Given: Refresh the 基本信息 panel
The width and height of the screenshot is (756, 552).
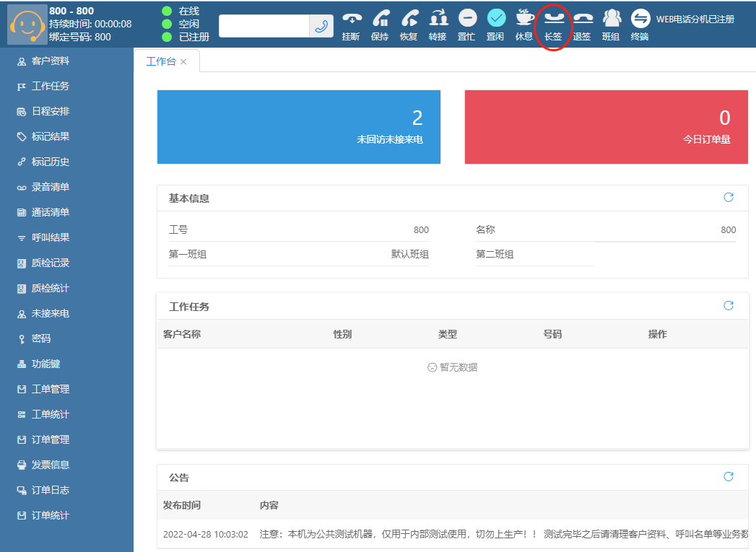Looking at the screenshot, I should (729, 198).
